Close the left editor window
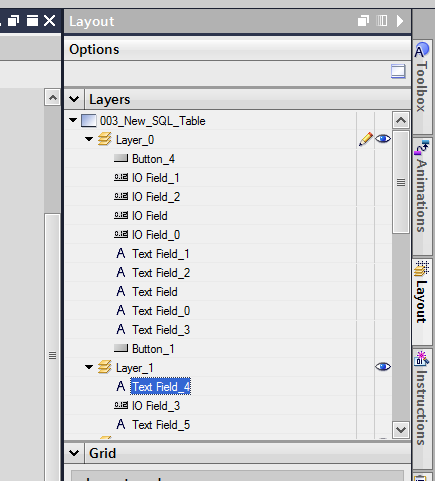435x481 pixels. (x=50, y=21)
